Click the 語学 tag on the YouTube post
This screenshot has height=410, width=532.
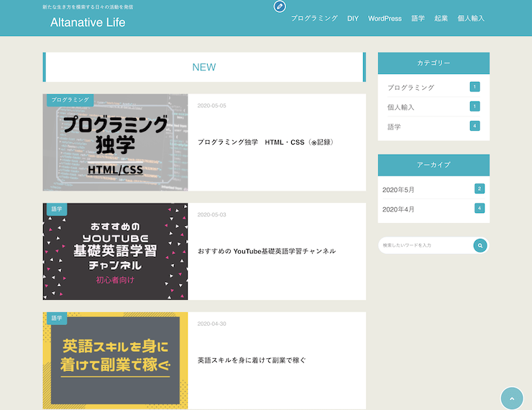[x=56, y=209]
